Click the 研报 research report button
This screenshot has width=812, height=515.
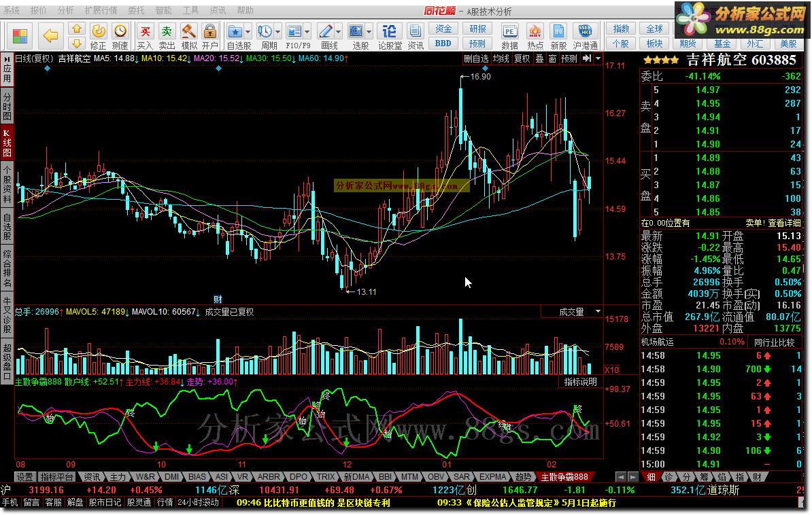(477, 29)
